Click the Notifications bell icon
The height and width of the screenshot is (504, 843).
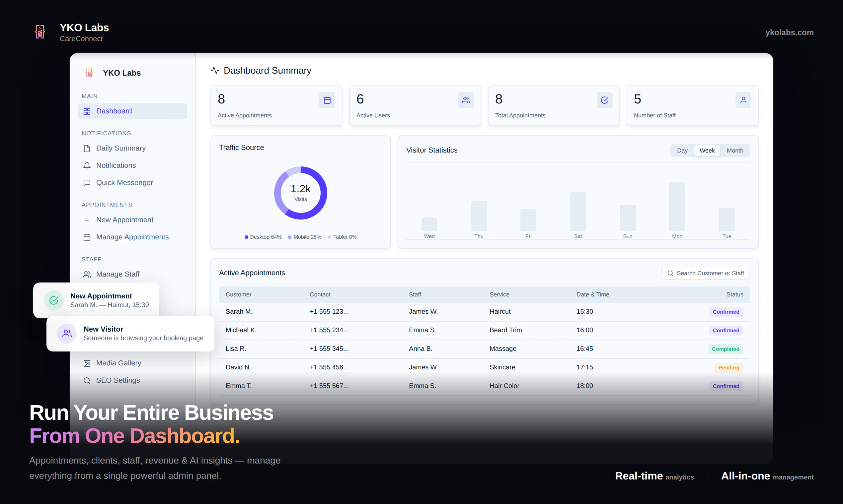[x=87, y=166]
